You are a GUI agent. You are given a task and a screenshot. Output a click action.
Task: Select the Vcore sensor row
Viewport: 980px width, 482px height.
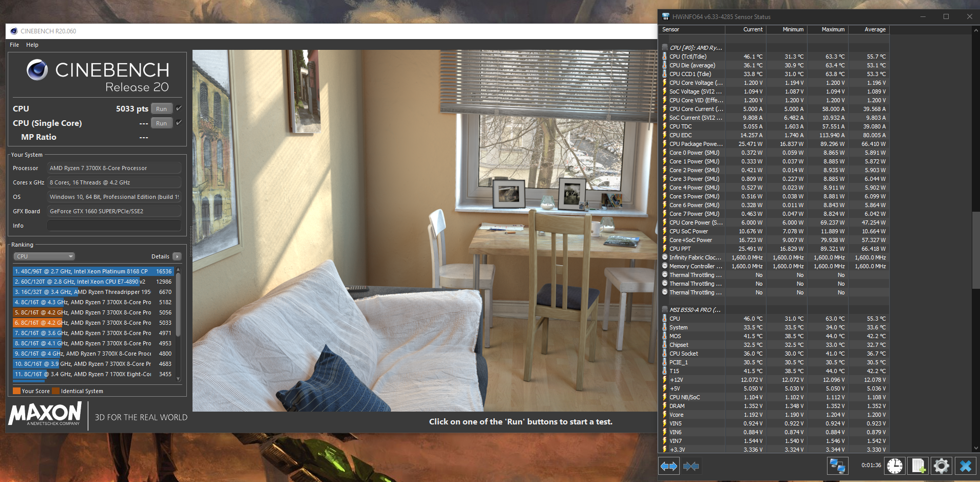(x=774, y=415)
